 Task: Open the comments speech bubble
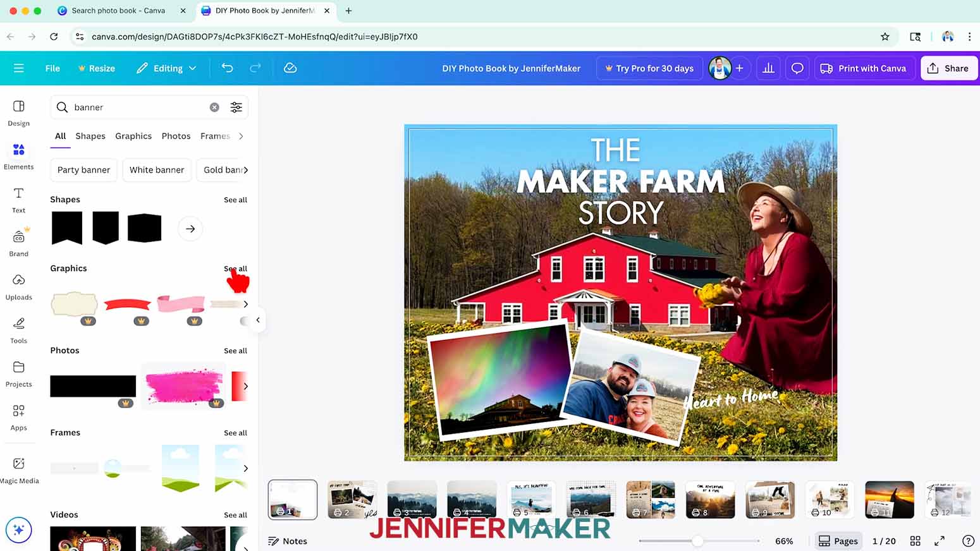pyautogui.click(x=797, y=68)
